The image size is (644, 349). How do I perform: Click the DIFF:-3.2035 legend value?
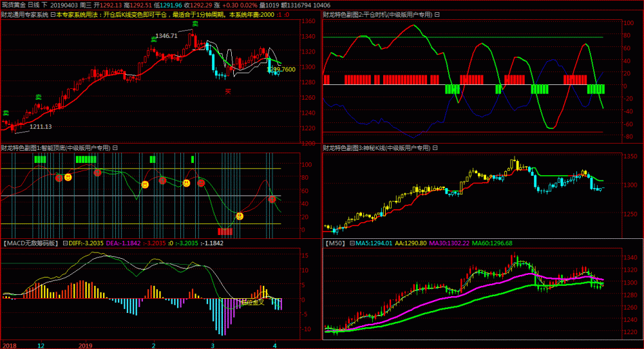[86, 243]
